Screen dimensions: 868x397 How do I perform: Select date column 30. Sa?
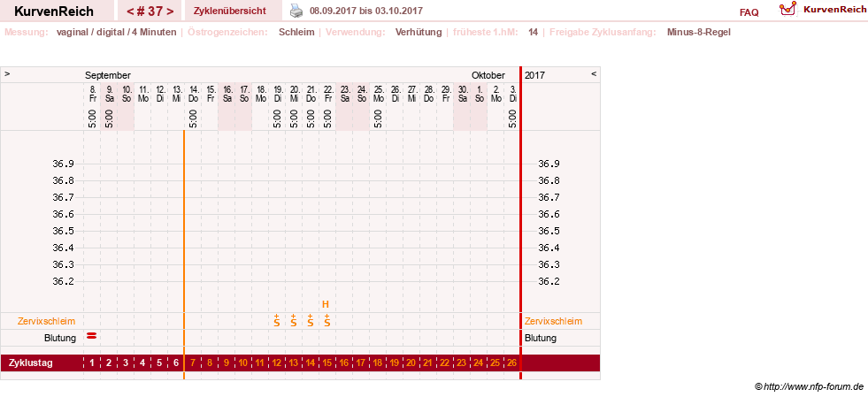[x=462, y=94]
